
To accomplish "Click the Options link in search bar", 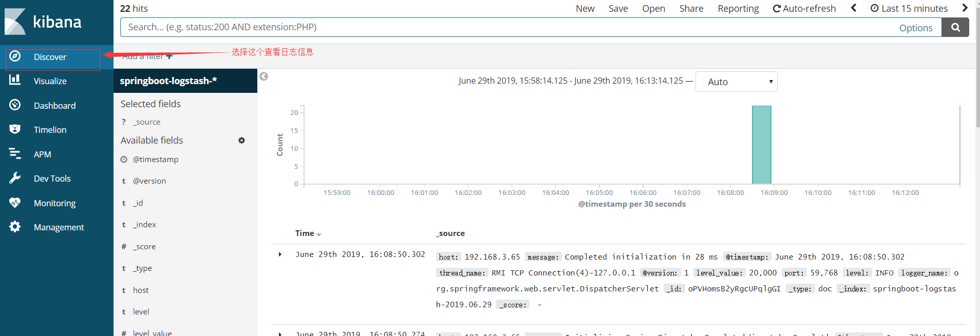I will click(x=915, y=28).
